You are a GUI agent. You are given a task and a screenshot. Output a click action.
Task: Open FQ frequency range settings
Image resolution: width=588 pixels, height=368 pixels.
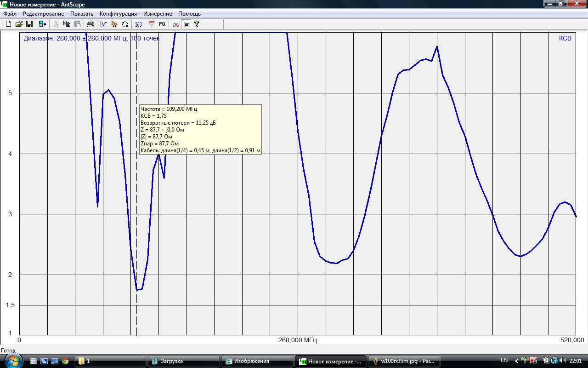[162, 24]
